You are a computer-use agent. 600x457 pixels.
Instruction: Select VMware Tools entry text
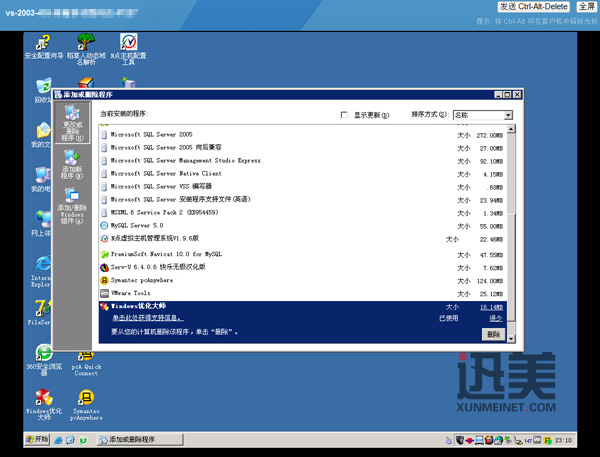(130, 293)
